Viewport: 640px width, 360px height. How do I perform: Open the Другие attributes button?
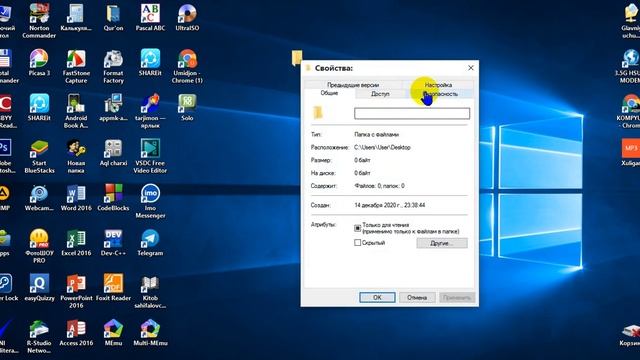[x=442, y=243]
